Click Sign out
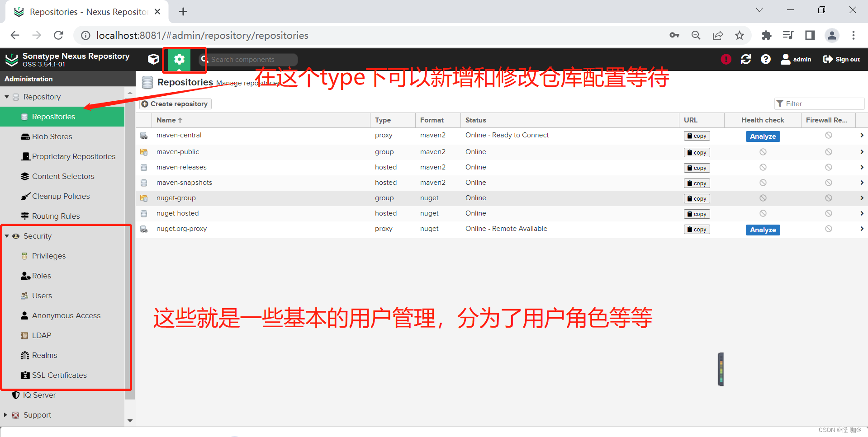 tap(841, 59)
